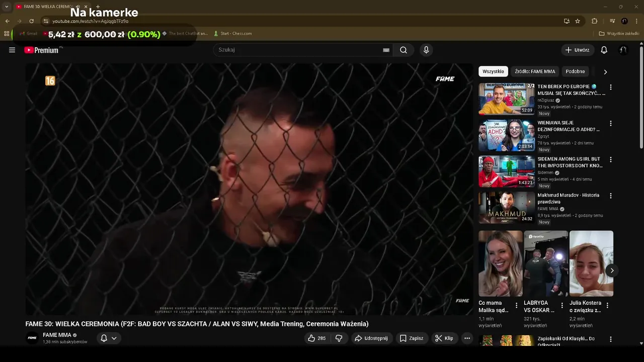Open a new browser tab
This screenshot has height=362, width=644.
98,7
